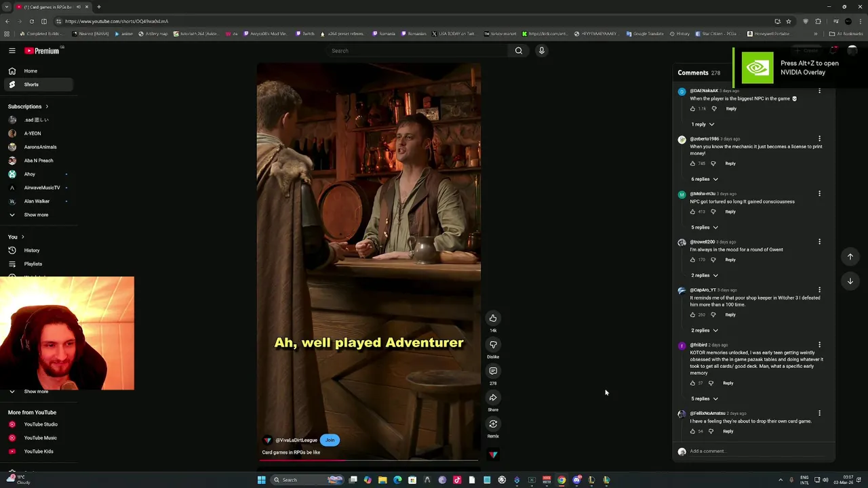Open Alan Walker subscription channel
Viewport: 868px width, 488px height.
[37, 201]
